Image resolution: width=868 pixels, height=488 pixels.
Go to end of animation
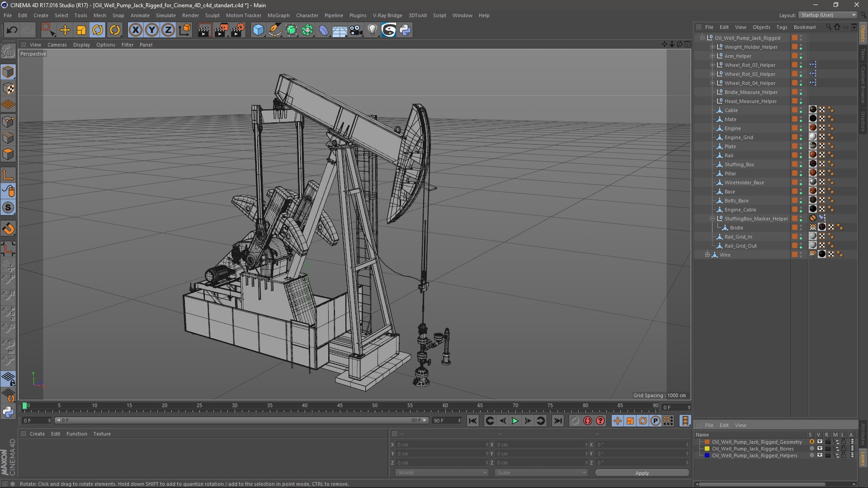[558, 421]
